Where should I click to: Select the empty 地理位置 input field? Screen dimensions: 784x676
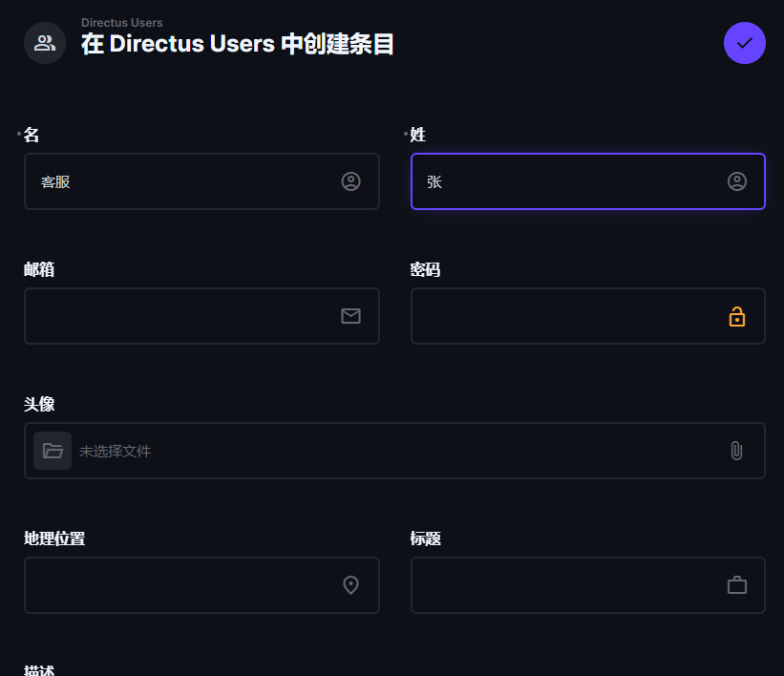(x=202, y=585)
